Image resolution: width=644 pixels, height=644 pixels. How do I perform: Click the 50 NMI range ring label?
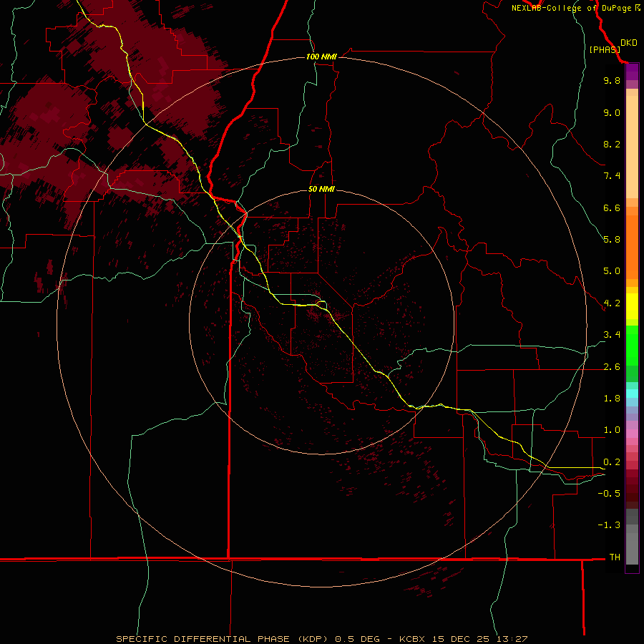click(x=321, y=190)
